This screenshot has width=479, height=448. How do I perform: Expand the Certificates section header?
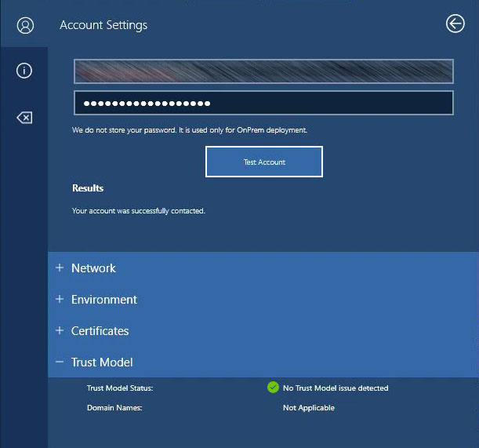100,331
